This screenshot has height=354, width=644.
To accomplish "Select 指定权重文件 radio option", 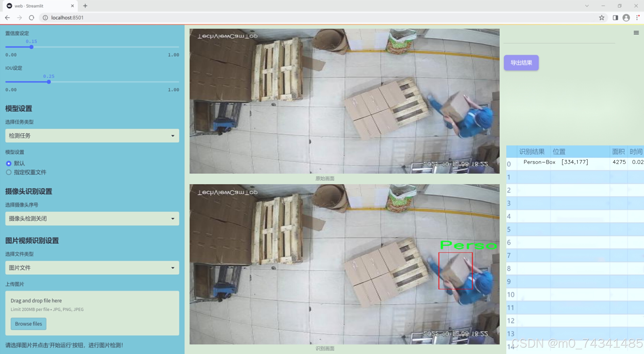I will tap(9, 172).
